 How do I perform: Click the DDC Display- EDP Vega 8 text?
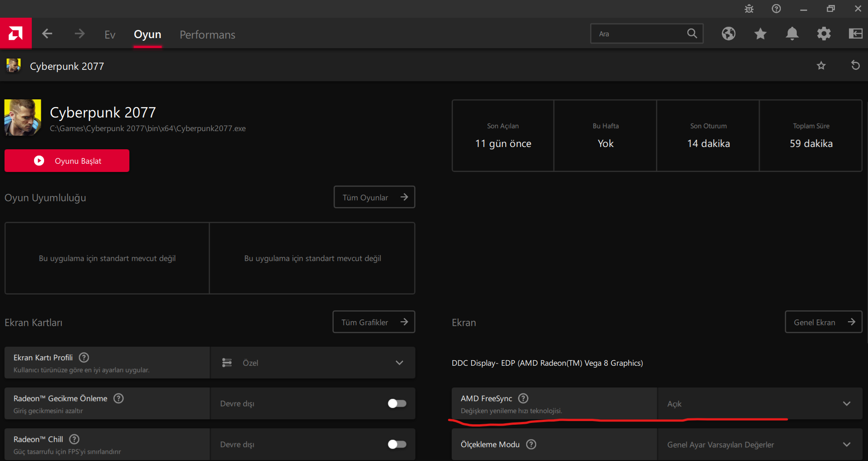click(547, 363)
